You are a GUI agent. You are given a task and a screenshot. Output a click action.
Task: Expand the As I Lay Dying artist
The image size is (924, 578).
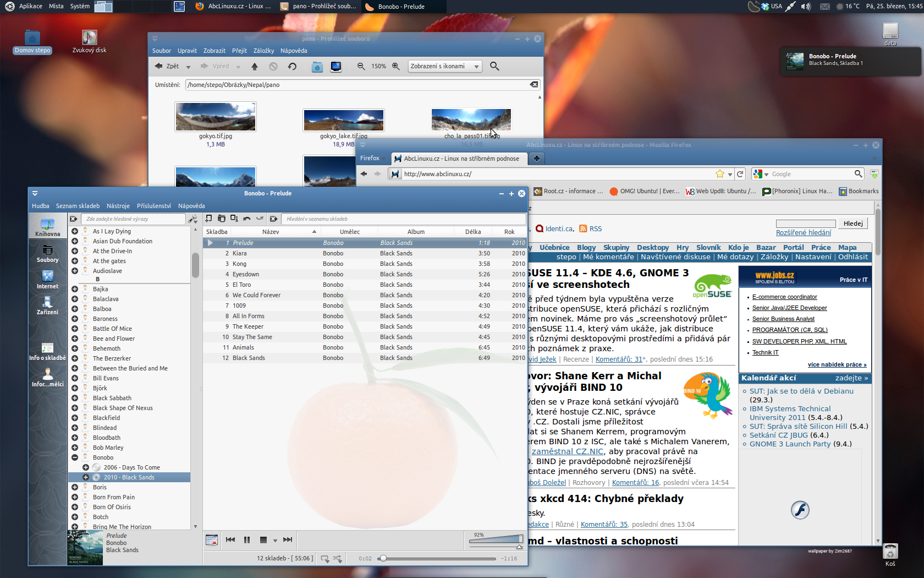[75, 231]
